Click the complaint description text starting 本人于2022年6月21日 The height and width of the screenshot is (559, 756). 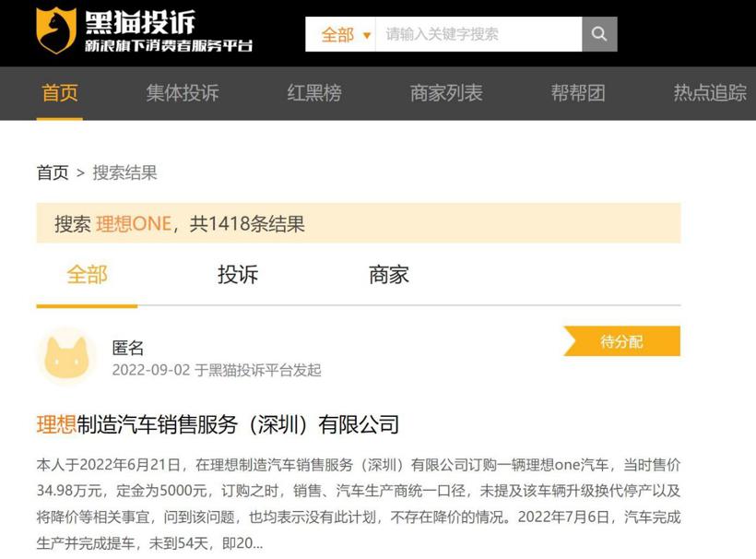pyautogui.click(x=358, y=503)
